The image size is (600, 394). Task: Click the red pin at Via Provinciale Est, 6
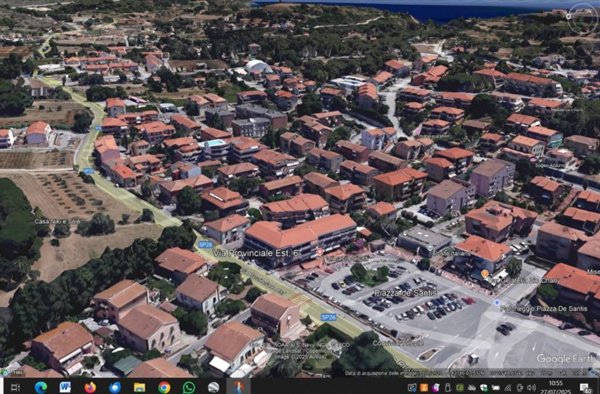point(320,252)
